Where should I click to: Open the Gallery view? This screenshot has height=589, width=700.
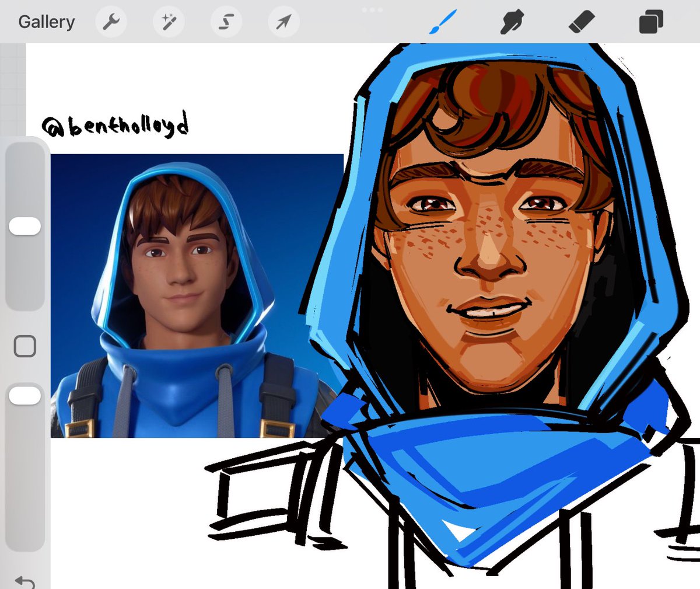click(x=46, y=22)
